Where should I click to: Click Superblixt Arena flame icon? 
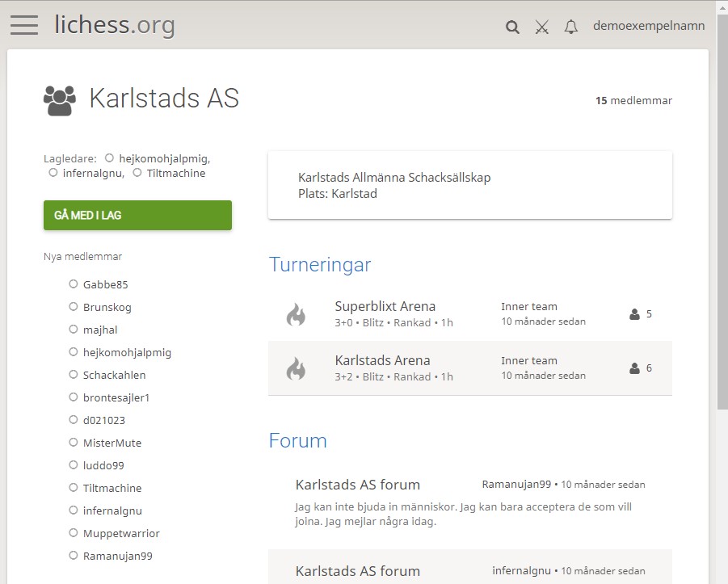pyautogui.click(x=296, y=314)
